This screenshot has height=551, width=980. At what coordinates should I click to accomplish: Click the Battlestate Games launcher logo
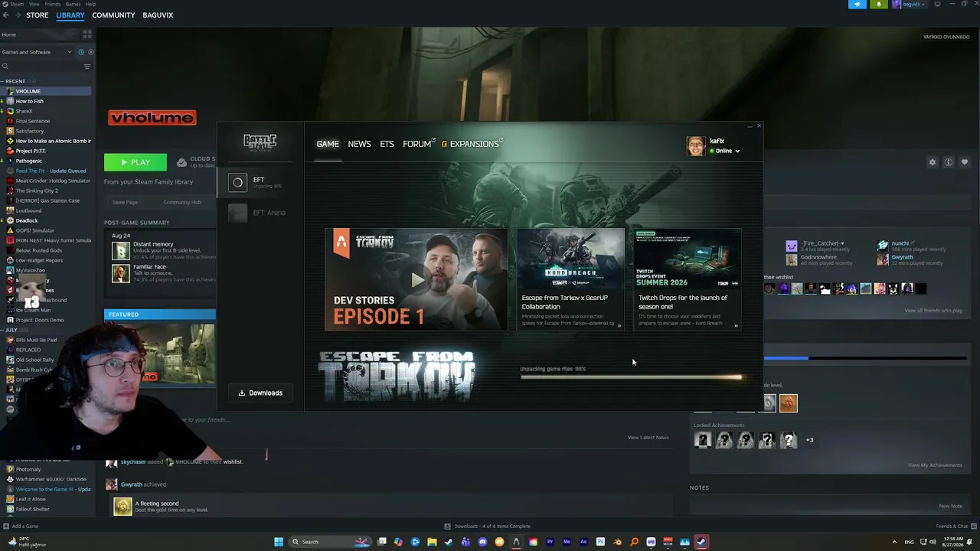tap(260, 142)
